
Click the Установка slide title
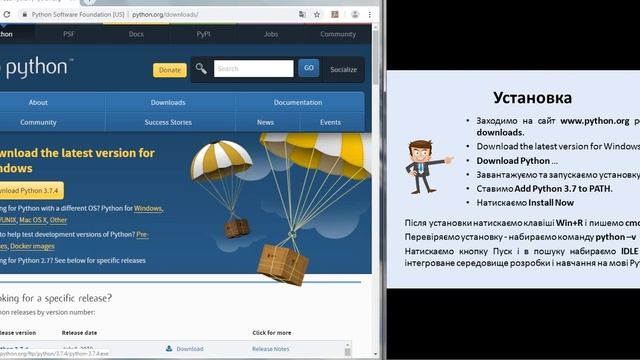(x=532, y=98)
